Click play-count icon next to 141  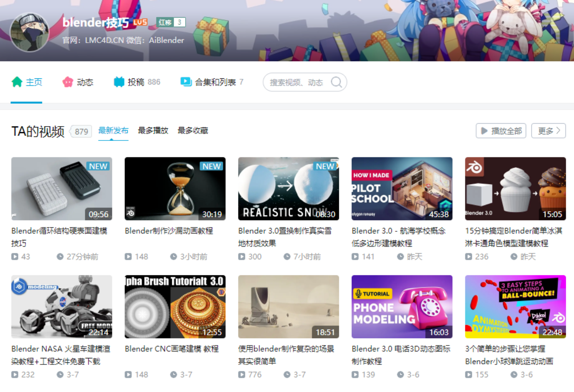click(x=355, y=257)
